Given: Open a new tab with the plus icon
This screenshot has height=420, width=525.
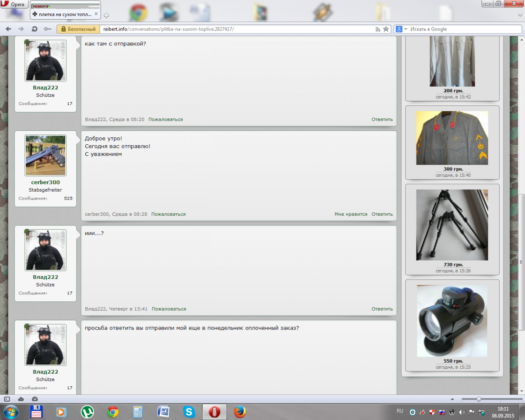Looking at the screenshot, I should [x=106, y=15].
